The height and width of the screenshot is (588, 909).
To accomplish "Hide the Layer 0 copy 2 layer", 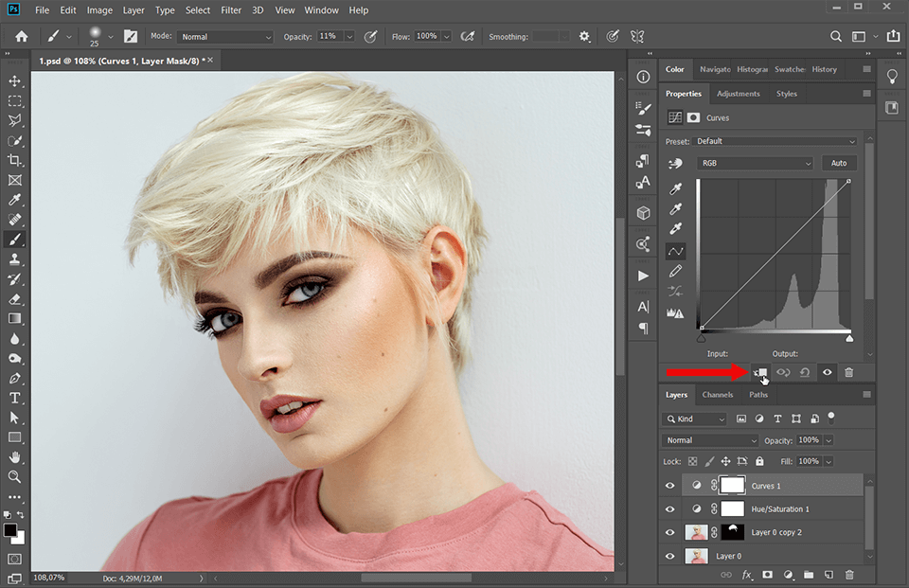I will point(669,531).
